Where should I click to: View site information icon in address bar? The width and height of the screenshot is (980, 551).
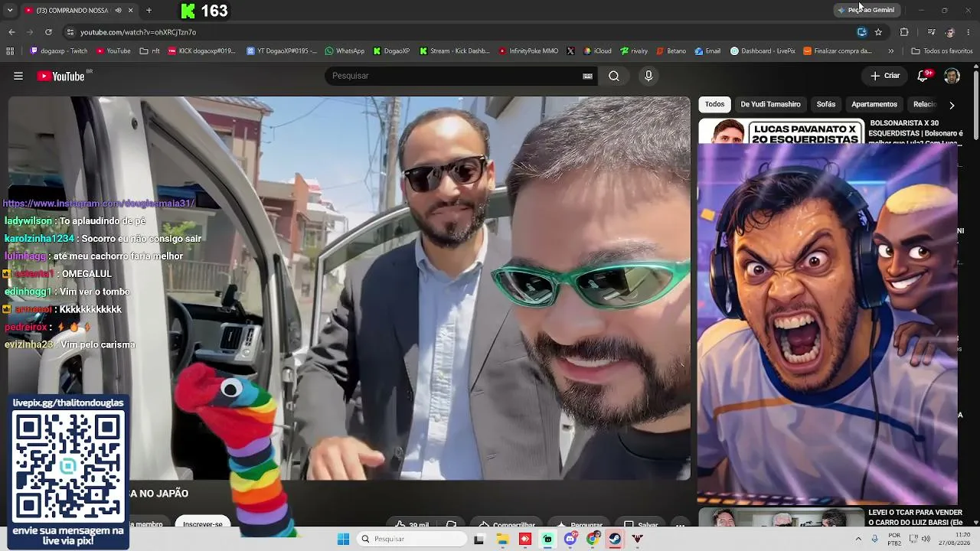pyautogui.click(x=70, y=32)
